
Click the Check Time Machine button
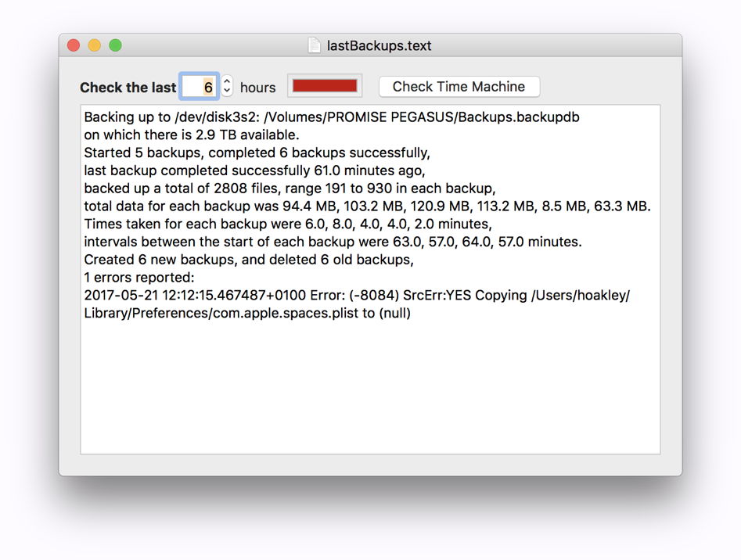pos(459,87)
